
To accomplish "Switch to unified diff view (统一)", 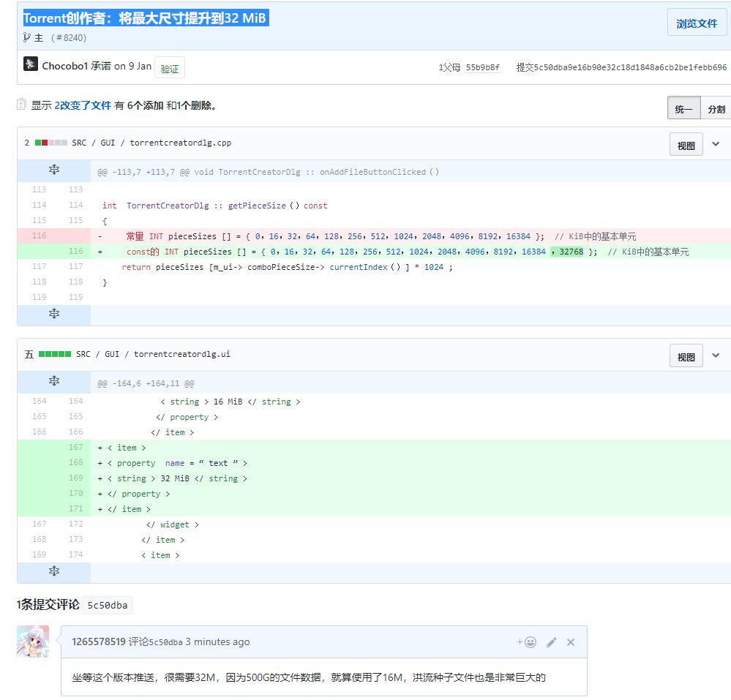I will (683, 109).
